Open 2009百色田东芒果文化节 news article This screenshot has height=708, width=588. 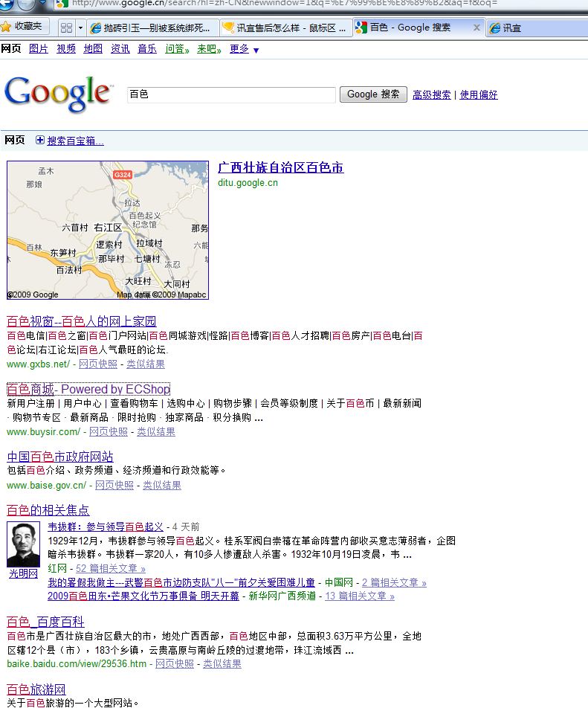[x=143, y=596]
